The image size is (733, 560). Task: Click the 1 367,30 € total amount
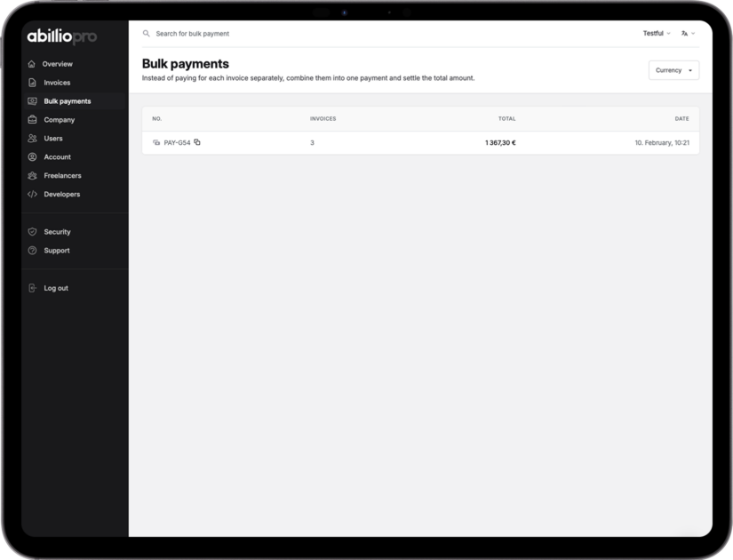coord(500,143)
